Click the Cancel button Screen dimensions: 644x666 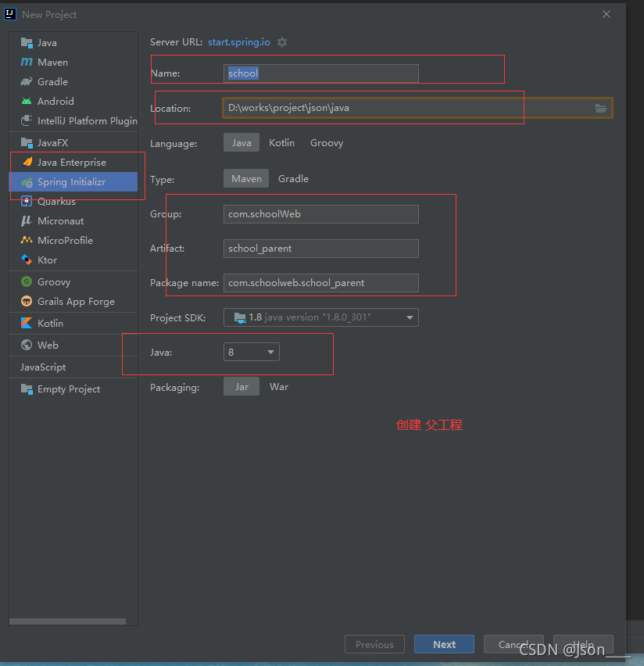[513, 644]
